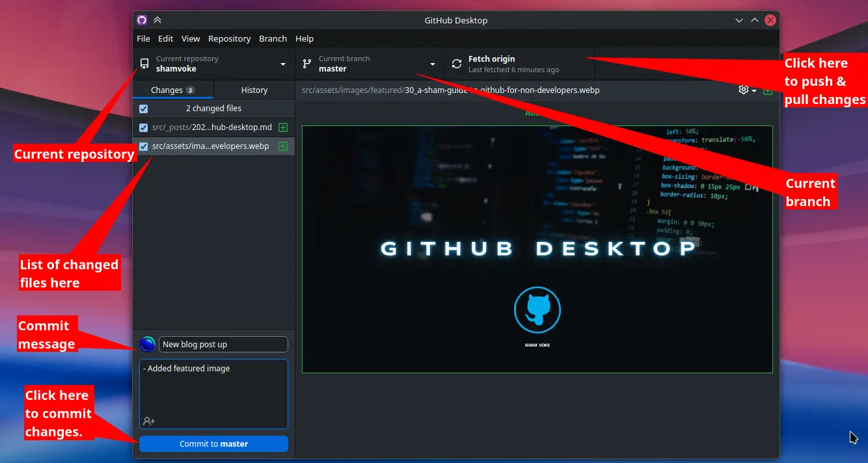Switch to the History tab
This screenshot has height=463, width=868.
pyautogui.click(x=254, y=90)
